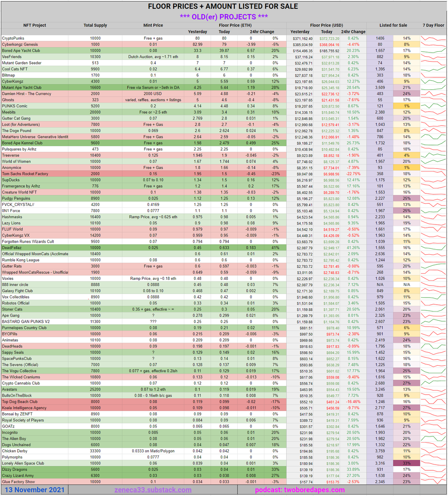Click Bored Ape Yacht Club sparkline chart

point(434,50)
